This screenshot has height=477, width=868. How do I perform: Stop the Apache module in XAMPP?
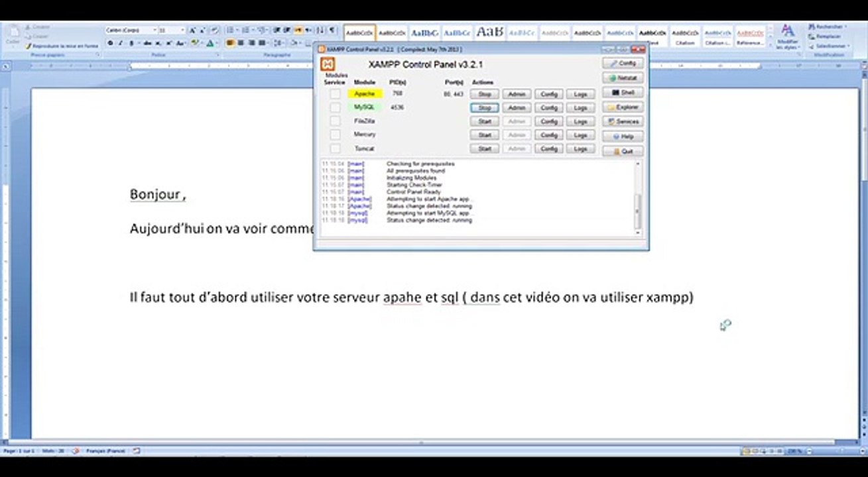coord(485,94)
